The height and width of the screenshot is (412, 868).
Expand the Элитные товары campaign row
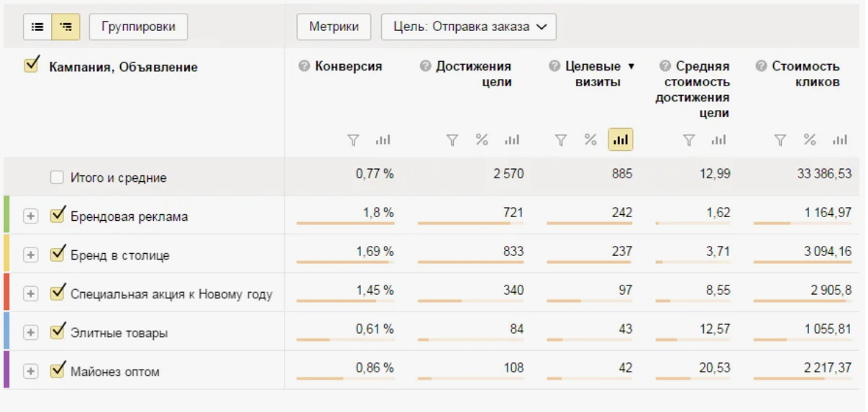[30, 332]
